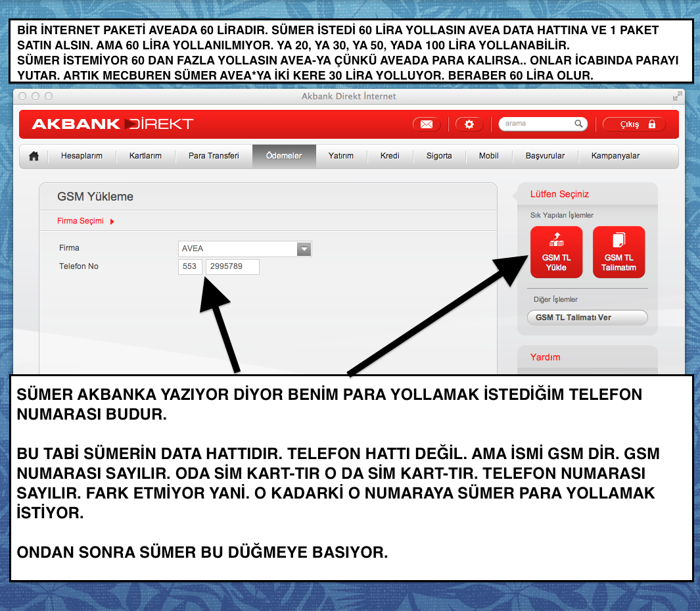The height and width of the screenshot is (611, 700).
Task: Click the Lütfen Seçiniz panel heading
Action: 559,194
